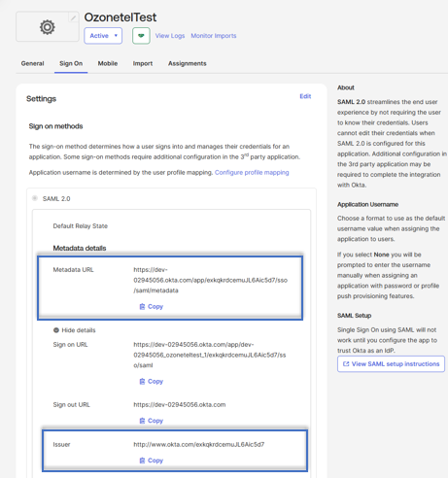Click the Metadata details heading
Image resolution: width=448 pixels, height=478 pixels.
(x=80, y=248)
